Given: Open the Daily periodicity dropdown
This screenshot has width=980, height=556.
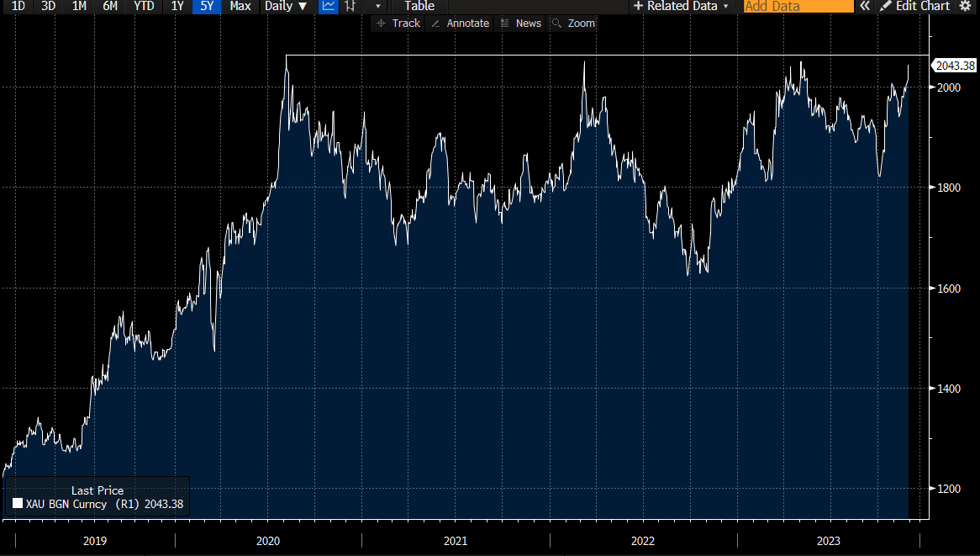Looking at the screenshot, I should (x=286, y=6).
